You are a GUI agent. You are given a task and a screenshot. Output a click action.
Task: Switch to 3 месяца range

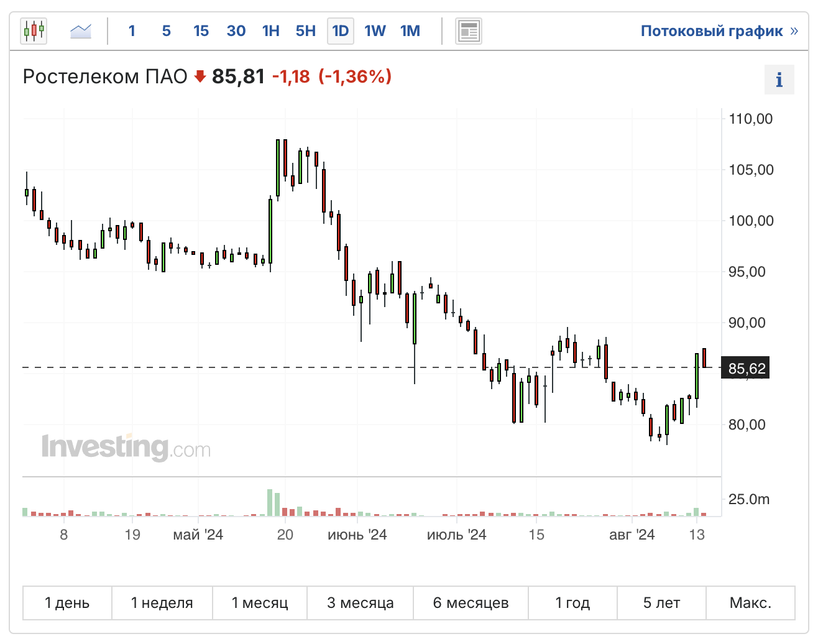361,603
